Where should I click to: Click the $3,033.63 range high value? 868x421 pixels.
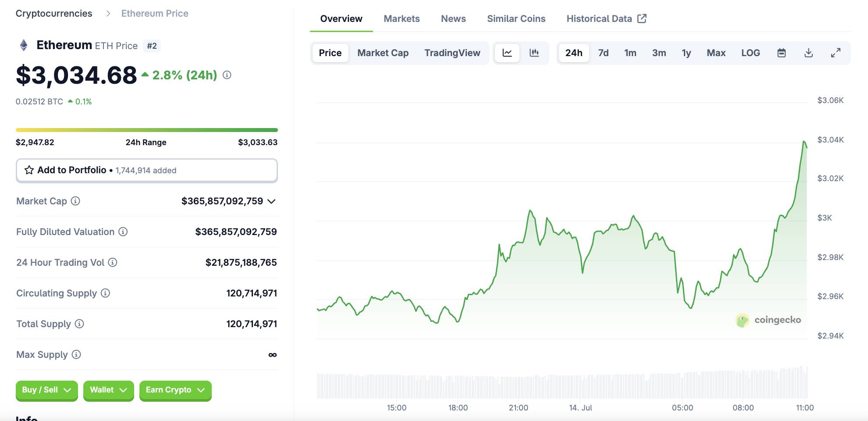258,142
